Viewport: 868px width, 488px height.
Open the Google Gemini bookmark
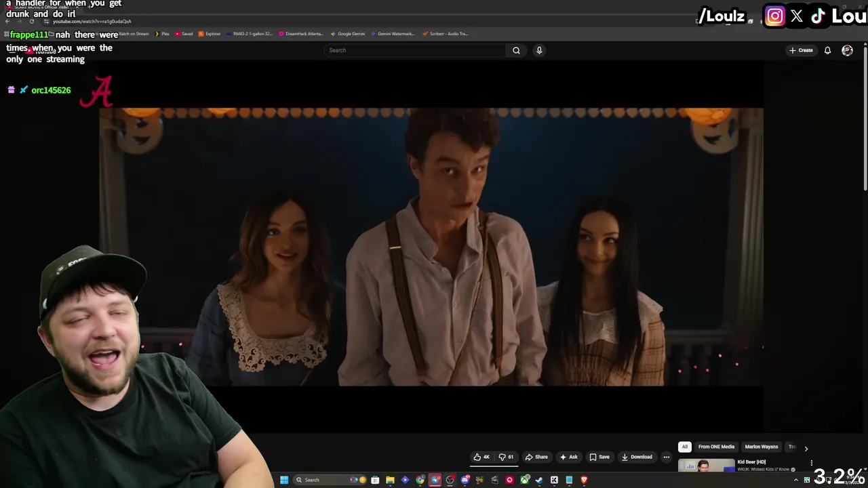[347, 33]
